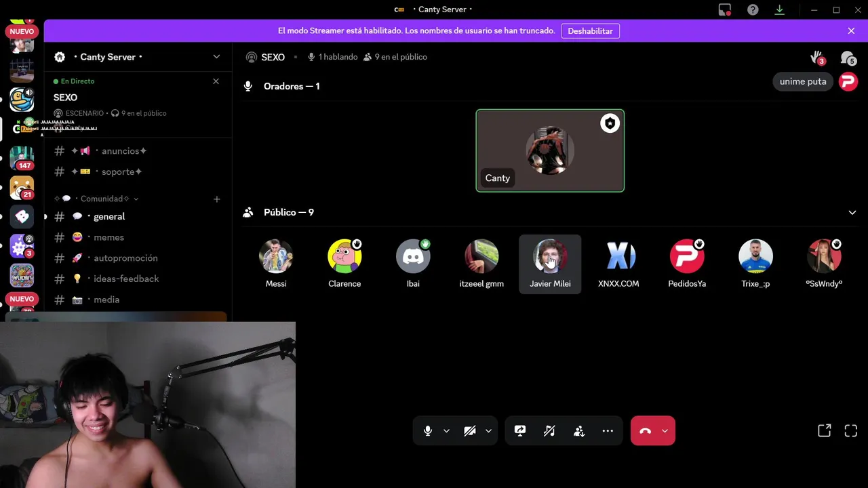Start sharing your screen

[520, 431]
